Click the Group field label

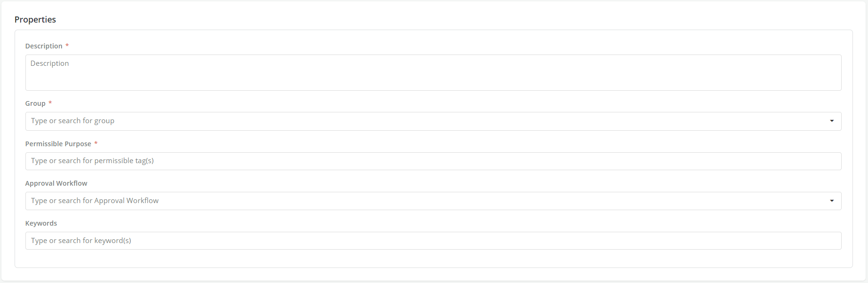(35, 103)
